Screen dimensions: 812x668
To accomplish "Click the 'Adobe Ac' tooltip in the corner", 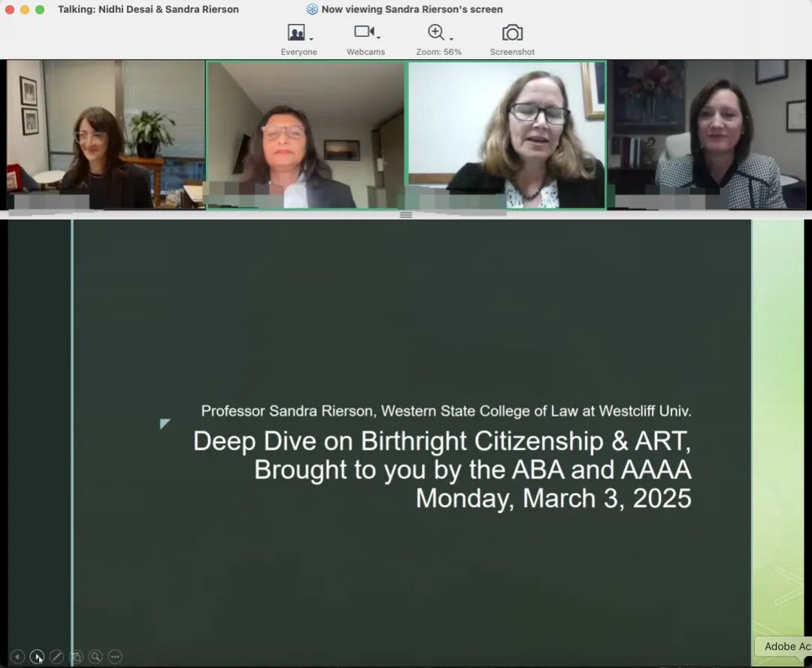I will 783,646.
